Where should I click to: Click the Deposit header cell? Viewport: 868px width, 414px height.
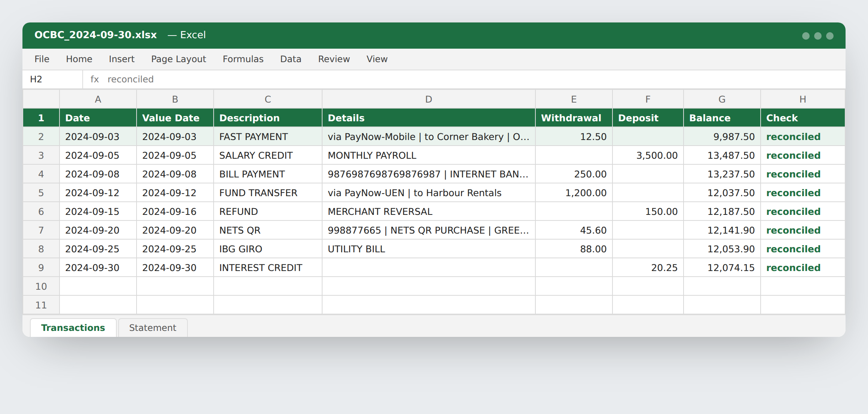[648, 118]
